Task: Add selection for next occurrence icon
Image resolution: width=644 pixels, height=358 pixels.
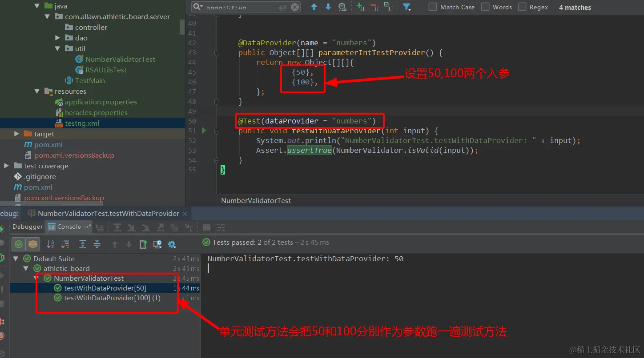Action: (x=361, y=7)
